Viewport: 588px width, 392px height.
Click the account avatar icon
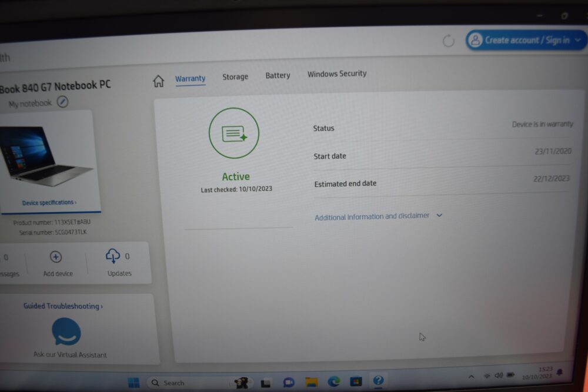pyautogui.click(x=475, y=40)
